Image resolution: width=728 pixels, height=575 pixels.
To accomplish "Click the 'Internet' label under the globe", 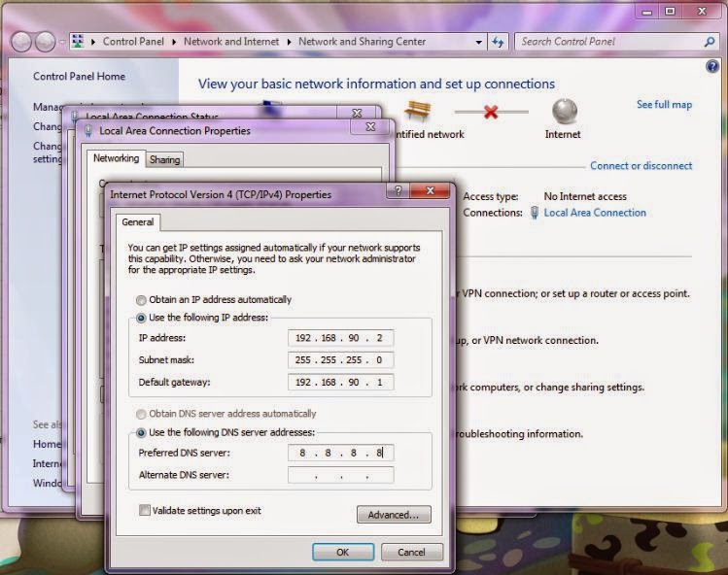I will point(563,134).
